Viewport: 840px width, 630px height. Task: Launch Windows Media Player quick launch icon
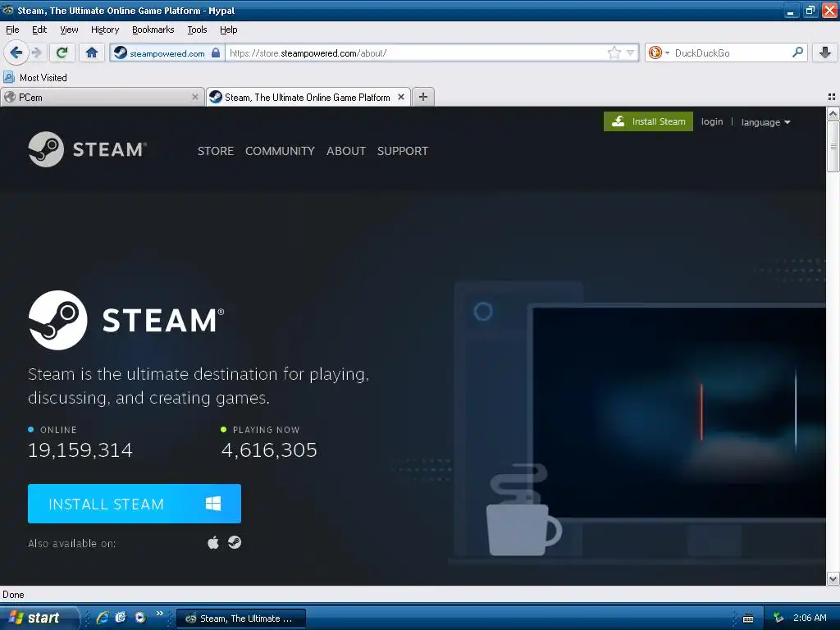point(139,618)
